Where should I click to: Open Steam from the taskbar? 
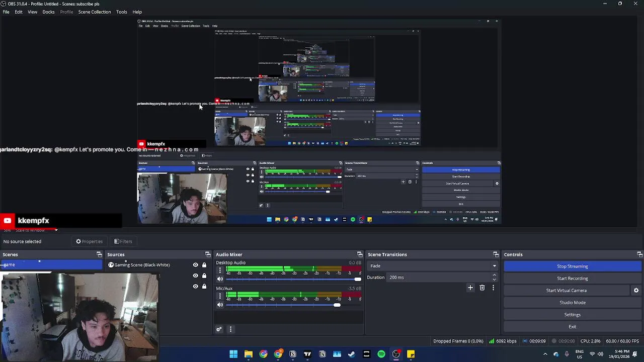[x=352, y=354]
